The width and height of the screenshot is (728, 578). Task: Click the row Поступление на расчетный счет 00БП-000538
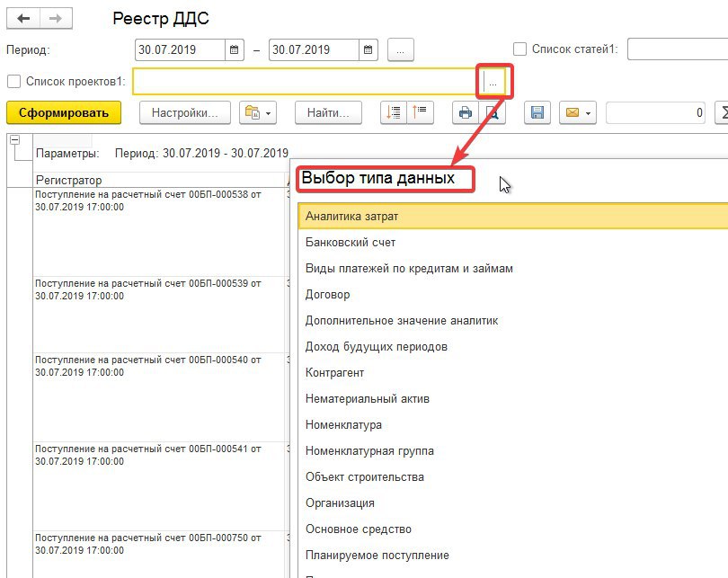[x=158, y=232]
